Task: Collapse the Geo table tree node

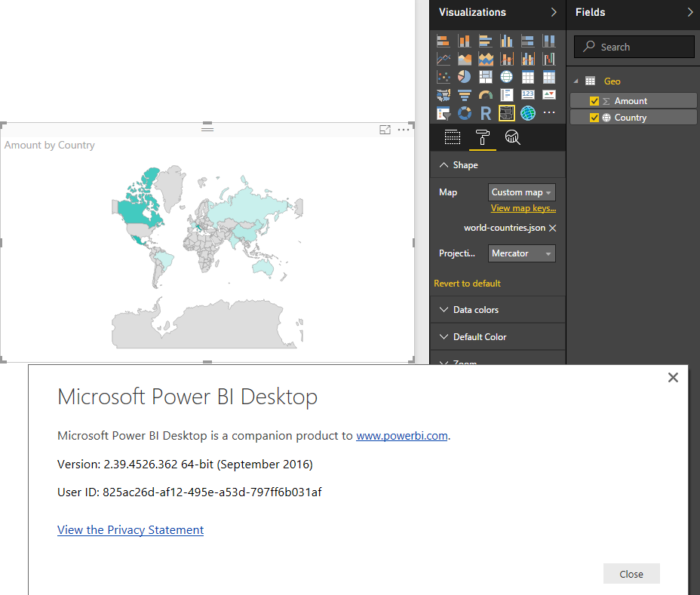Action: (x=576, y=81)
